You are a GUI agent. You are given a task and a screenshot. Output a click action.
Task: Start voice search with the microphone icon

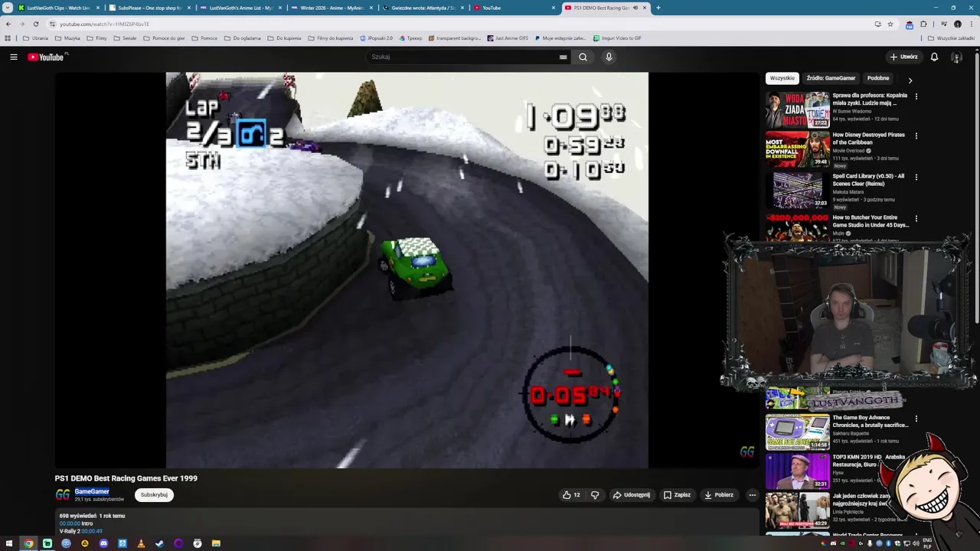pyautogui.click(x=609, y=57)
